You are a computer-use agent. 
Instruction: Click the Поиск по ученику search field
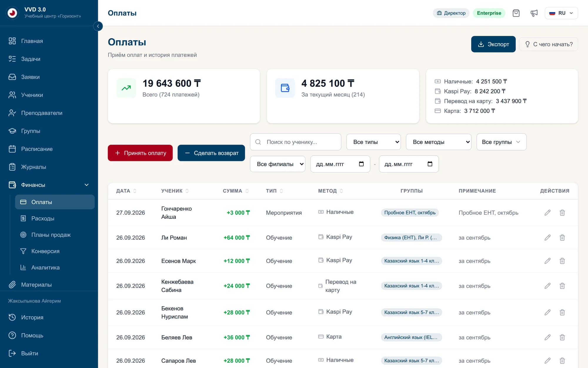(x=295, y=142)
